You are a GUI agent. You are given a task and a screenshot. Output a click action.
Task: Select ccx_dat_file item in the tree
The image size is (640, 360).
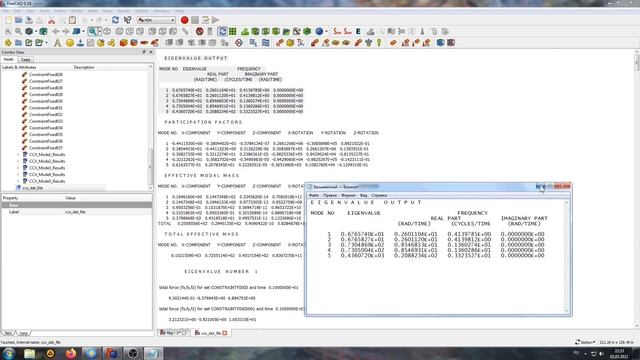33,188
